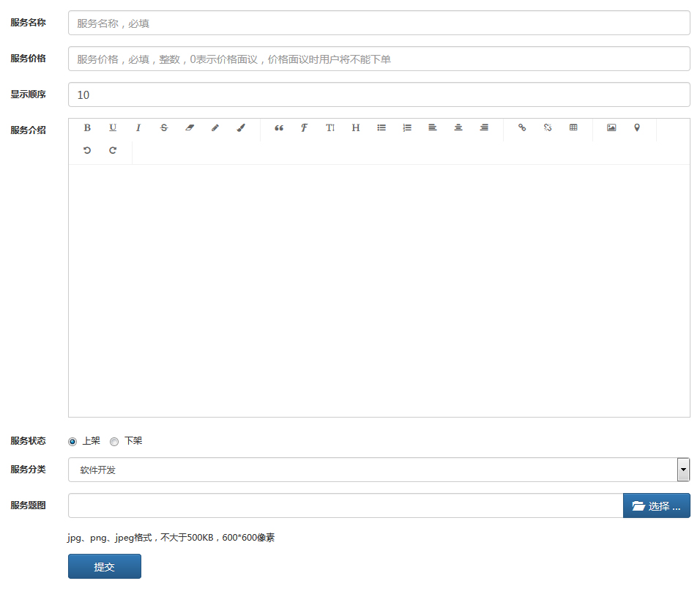
Task: Click the map location pin icon
Action: [637, 127]
